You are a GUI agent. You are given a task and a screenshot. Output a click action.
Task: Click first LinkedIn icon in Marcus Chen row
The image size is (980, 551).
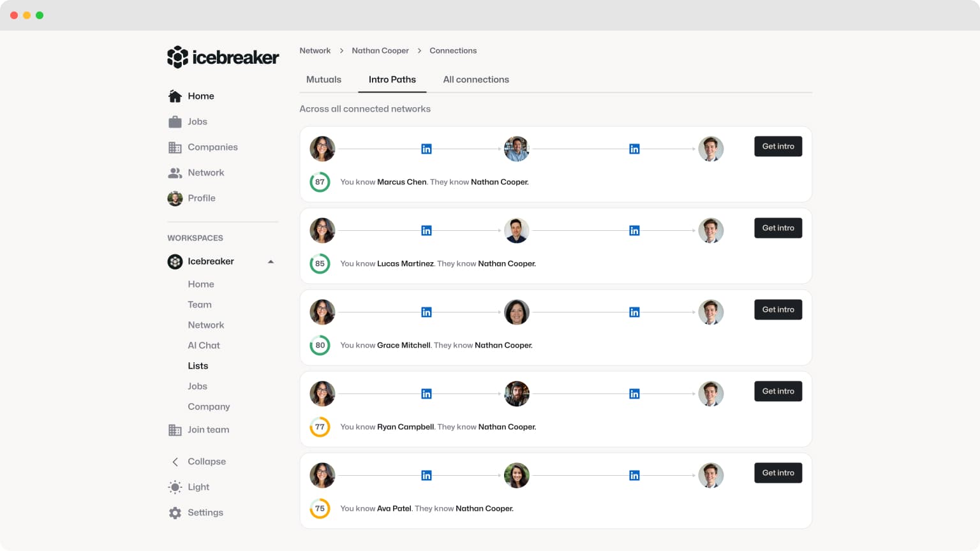pos(426,149)
